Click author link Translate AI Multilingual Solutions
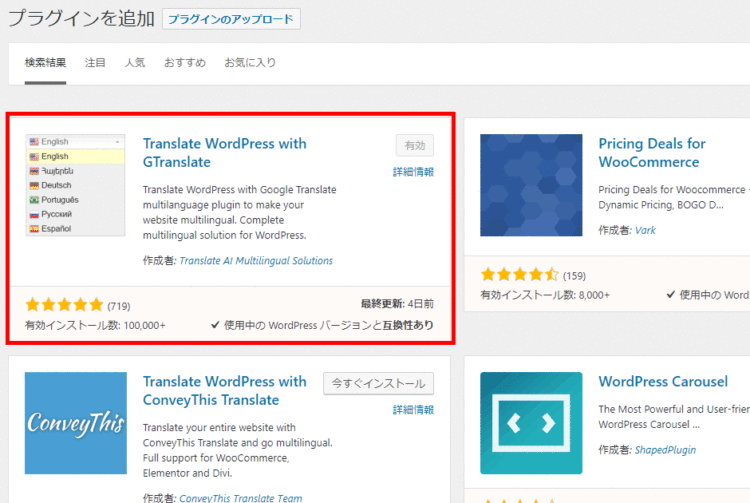Image resolution: width=750 pixels, height=503 pixels. (x=255, y=261)
